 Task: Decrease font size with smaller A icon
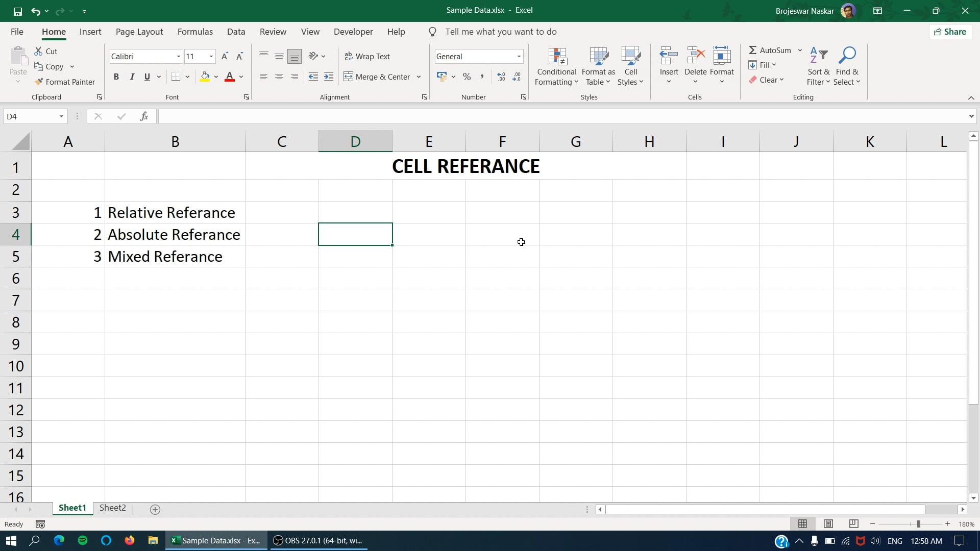pyautogui.click(x=239, y=56)
